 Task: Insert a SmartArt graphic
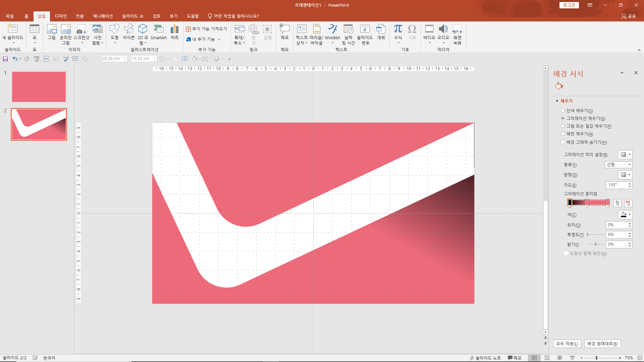click(158, 33)
